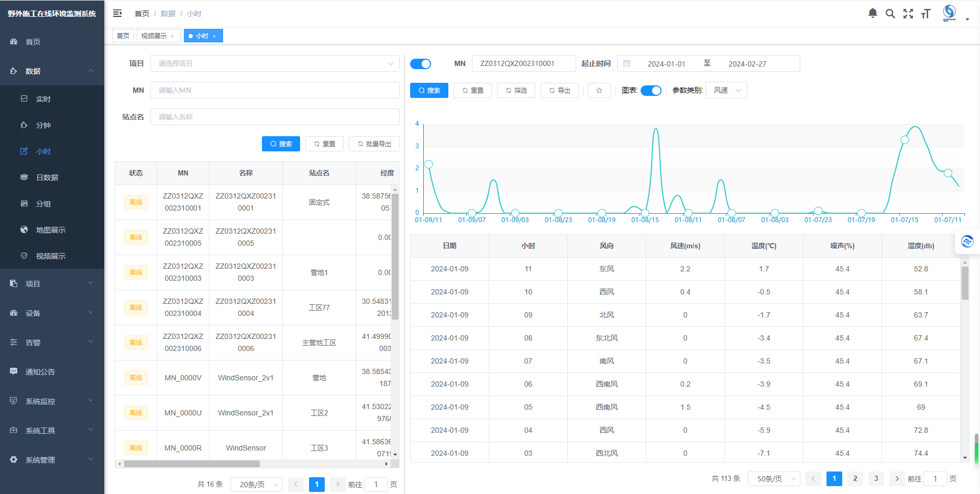Click the star favorite button

[x=599, y=90]
